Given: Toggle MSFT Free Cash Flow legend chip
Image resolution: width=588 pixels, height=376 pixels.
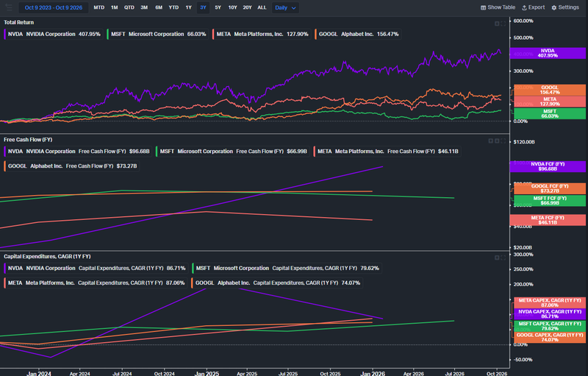Looking at the screenshot, I should tap(232, 152).
